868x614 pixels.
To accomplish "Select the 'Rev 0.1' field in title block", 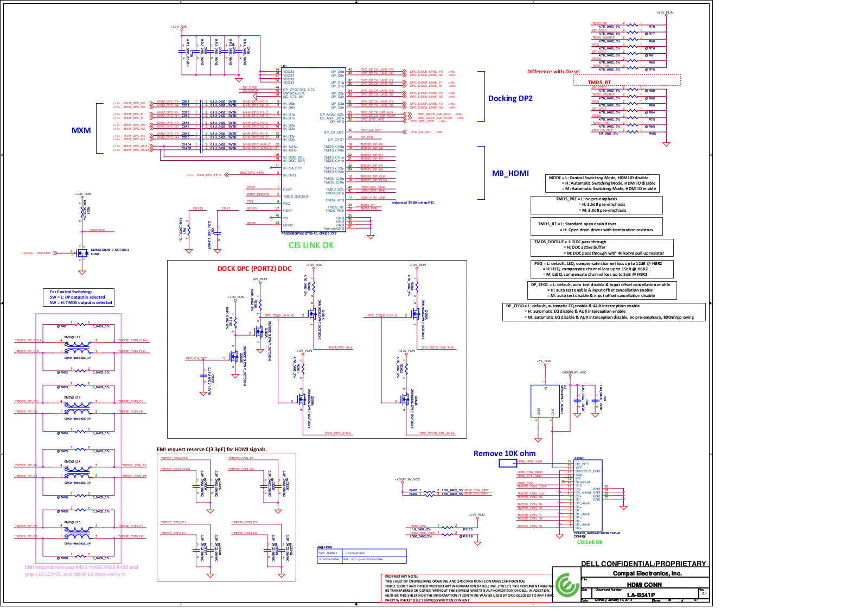I will pos(703,592).
